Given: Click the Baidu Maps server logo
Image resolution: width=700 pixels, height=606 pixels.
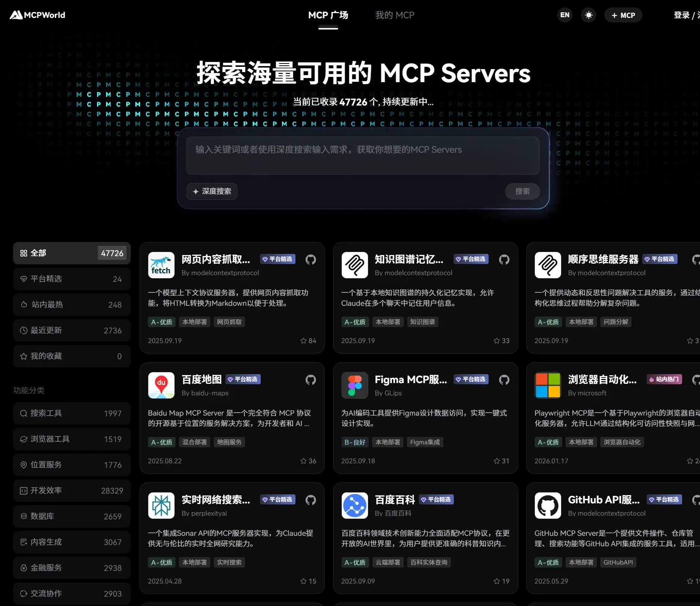Looking at the screenshot, I should coord(161,385).
